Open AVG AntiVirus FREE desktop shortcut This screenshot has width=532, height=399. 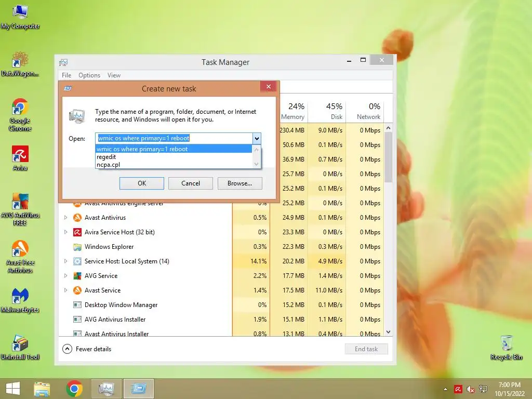[20, 209]
